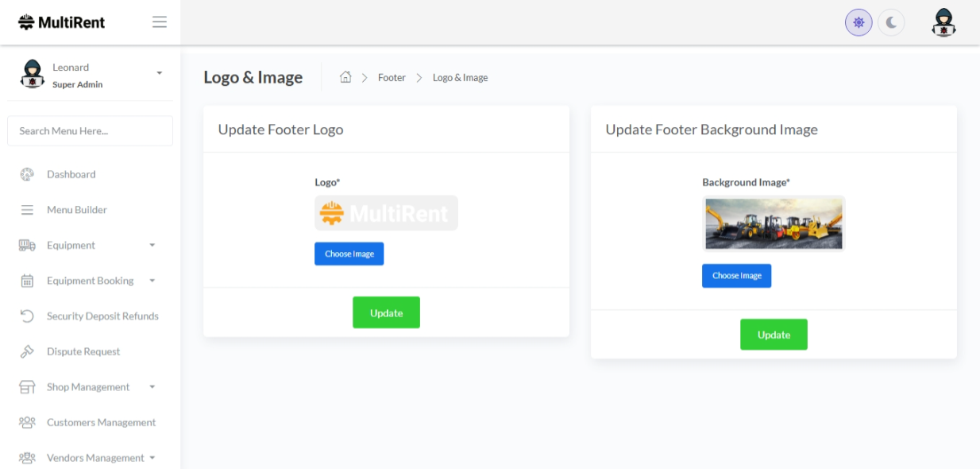Click the home icon in breadcrumb

coord(345,77)
